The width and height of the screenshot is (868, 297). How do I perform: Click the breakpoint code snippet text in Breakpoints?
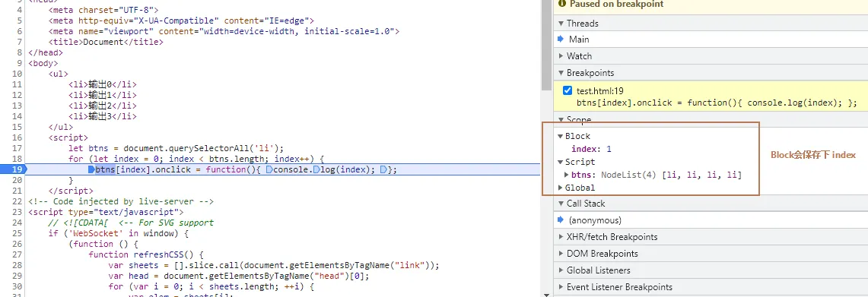tap(717, 103)
